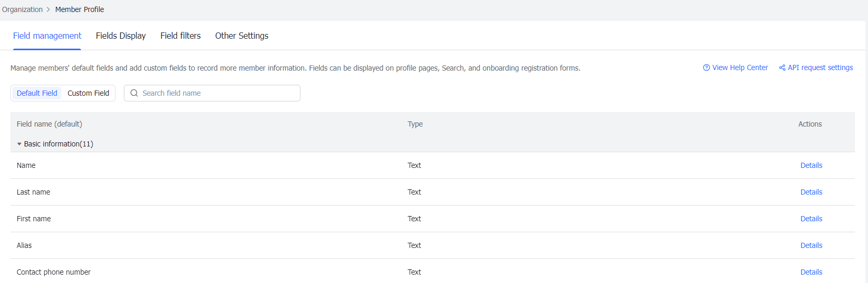Select the Custom Field segment
Viewport: 868px width, 283px height.
click(88, 93)
